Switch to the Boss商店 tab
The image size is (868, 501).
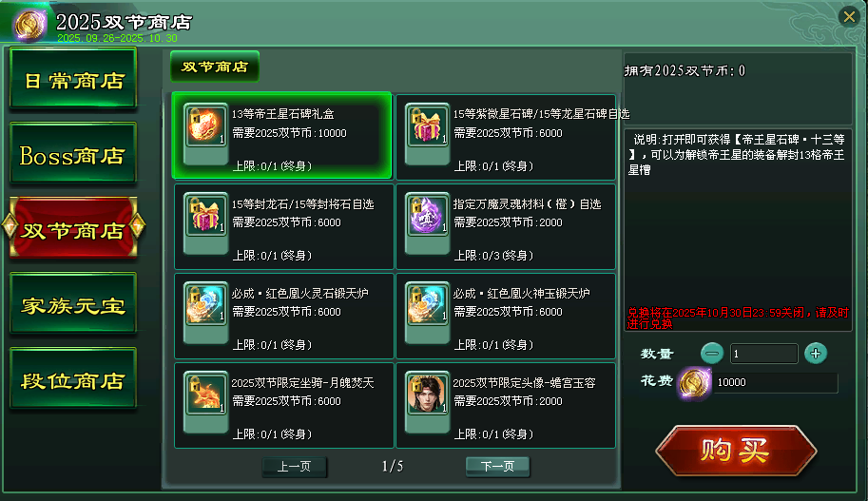(73, 154)
